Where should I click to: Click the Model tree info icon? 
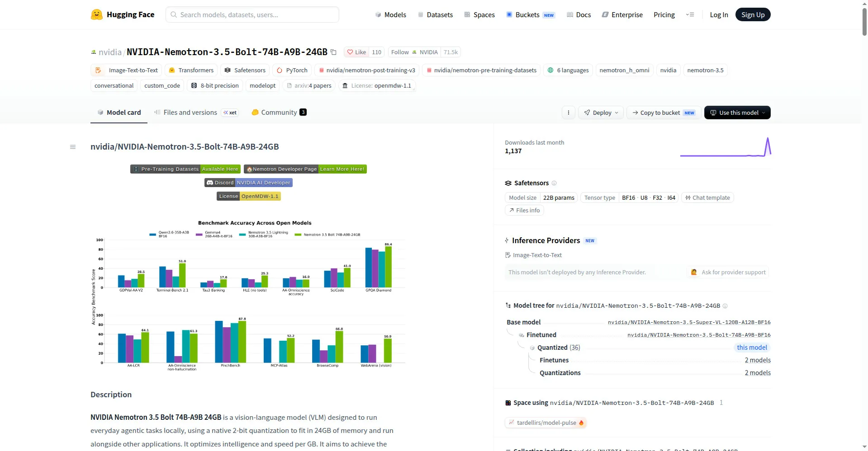725,306
